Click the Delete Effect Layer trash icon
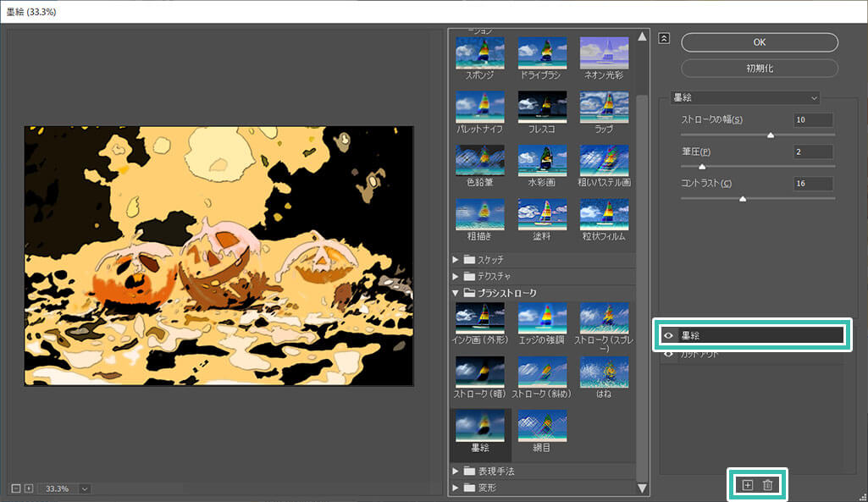 [x=768, y=484]
